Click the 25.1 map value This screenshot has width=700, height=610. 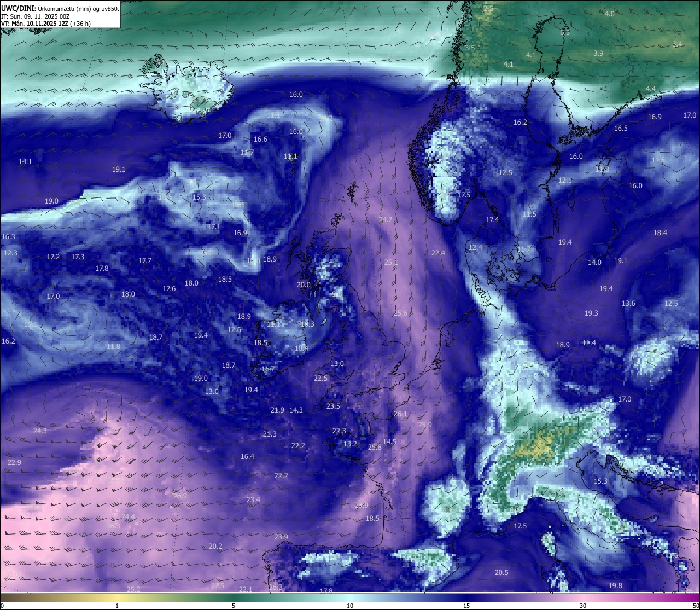click(x=390, y=262)
